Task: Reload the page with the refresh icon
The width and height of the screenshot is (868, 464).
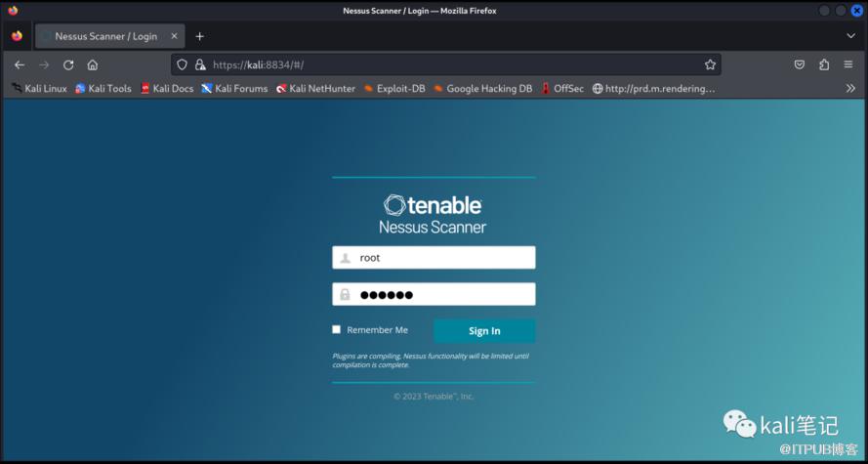Action: pos(68,64)
